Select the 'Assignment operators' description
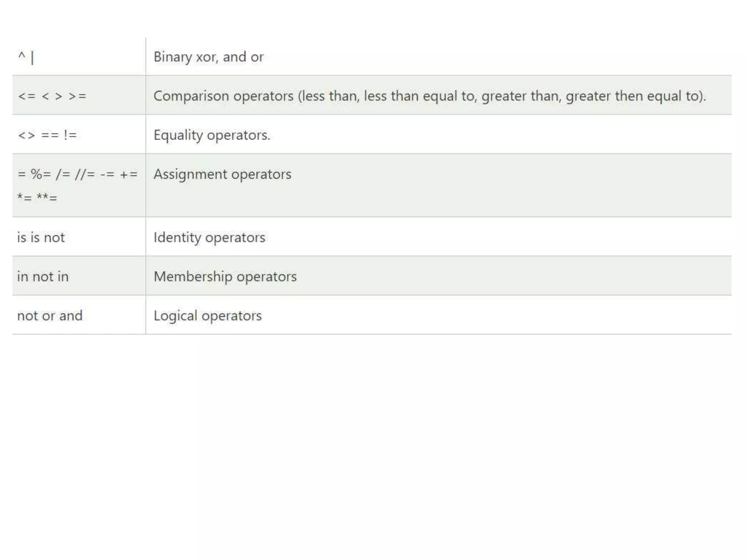The image size is (747, 560). 222,174
